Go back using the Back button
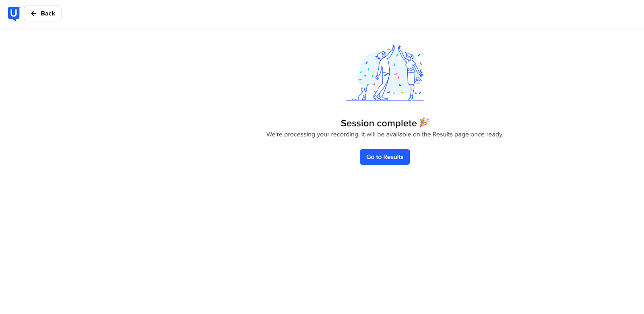The height and width of the screenshot is (314, 644). click(x=42, y=13)
